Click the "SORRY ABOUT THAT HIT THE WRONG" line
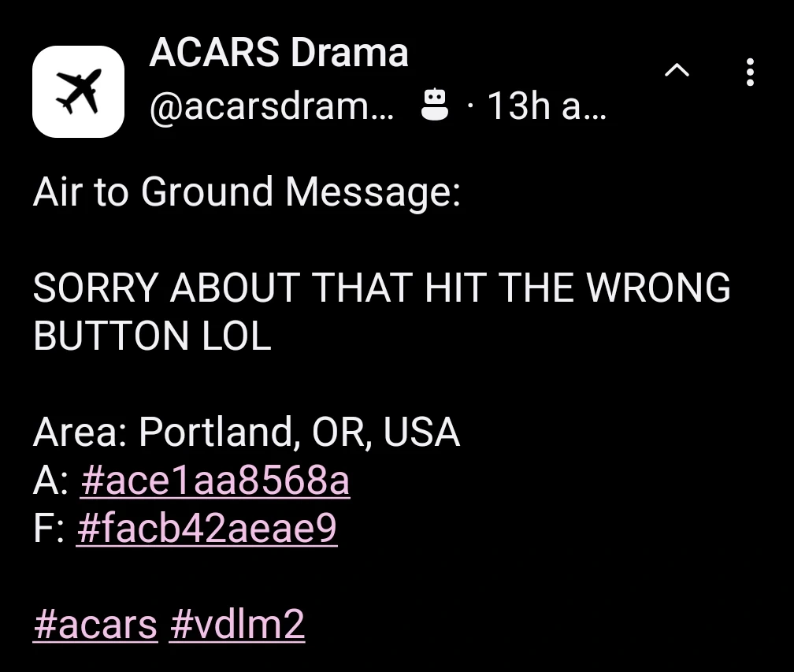794x672 pixels. [382, 288]
